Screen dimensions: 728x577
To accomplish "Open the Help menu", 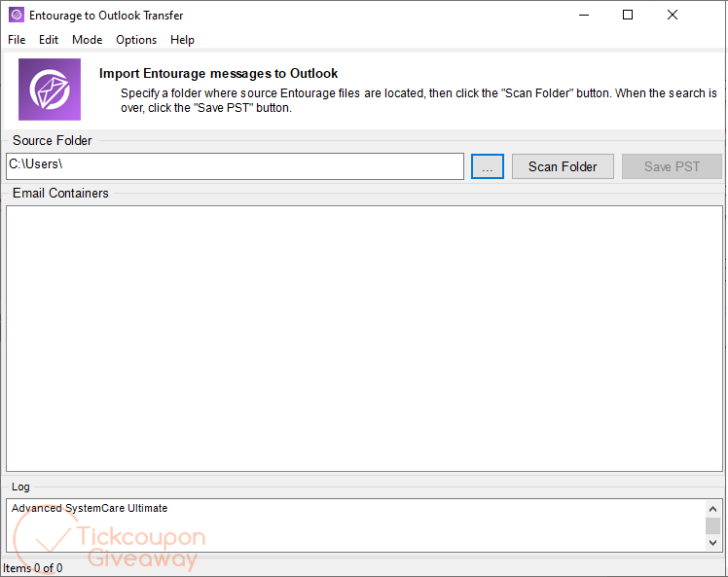I will (x=182, y=40).
